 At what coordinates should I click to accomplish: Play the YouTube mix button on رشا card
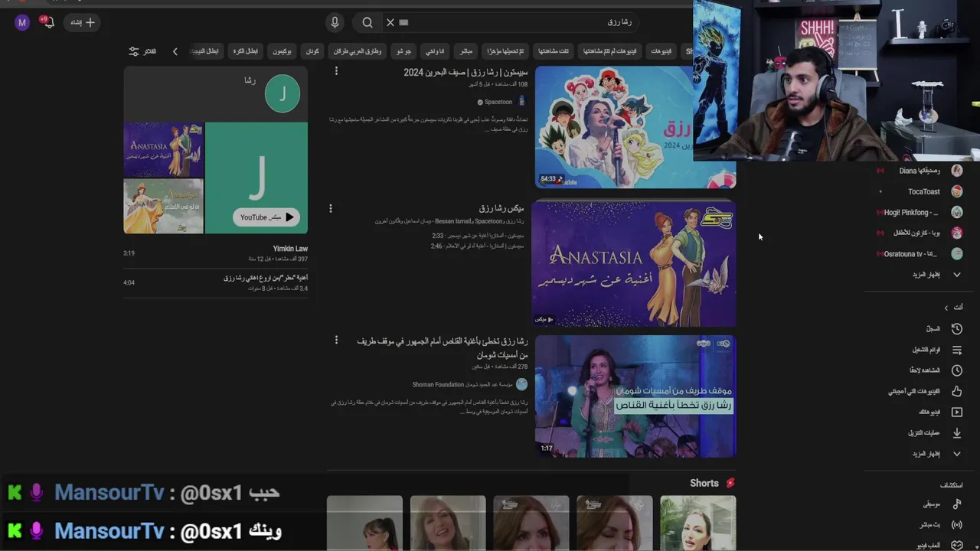[x=266, y=217]
